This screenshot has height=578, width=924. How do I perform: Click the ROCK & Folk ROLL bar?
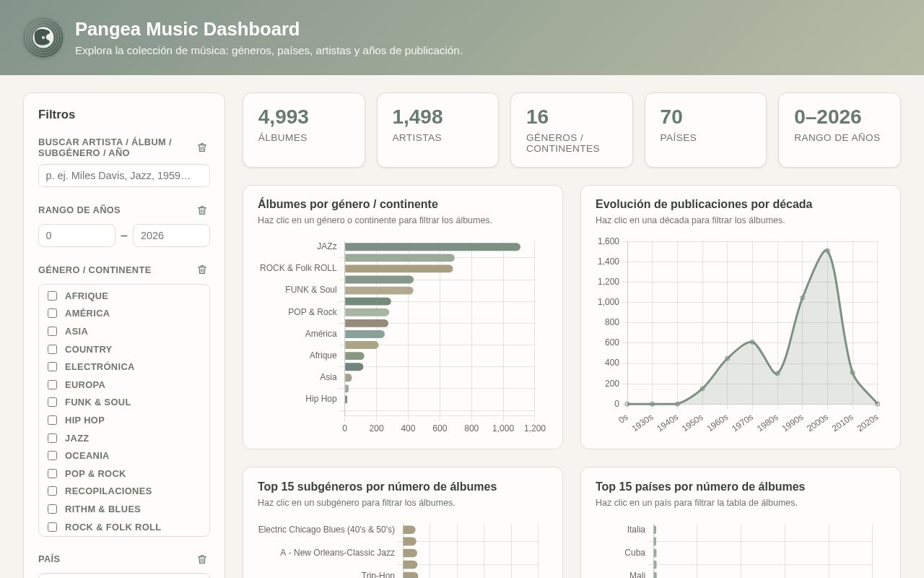398,269
